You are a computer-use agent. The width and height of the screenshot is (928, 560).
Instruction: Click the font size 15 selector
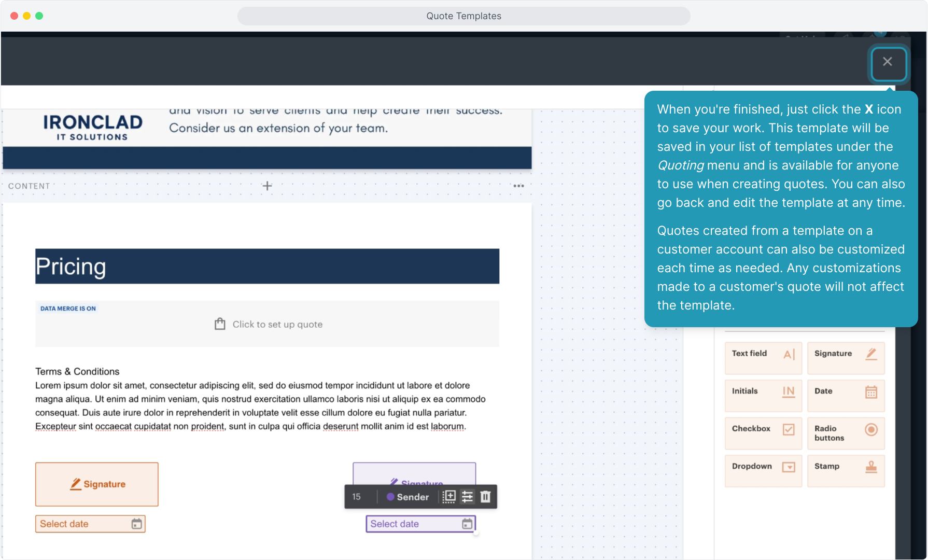click(357, 497)
